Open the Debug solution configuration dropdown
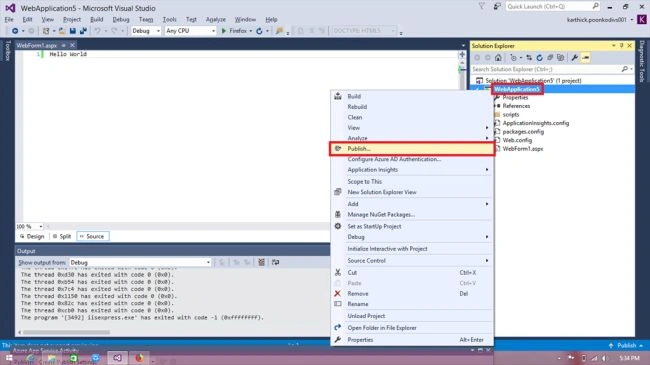Viewport: 650px width, 365px height. pyautogui.click(x=146, y=31)
